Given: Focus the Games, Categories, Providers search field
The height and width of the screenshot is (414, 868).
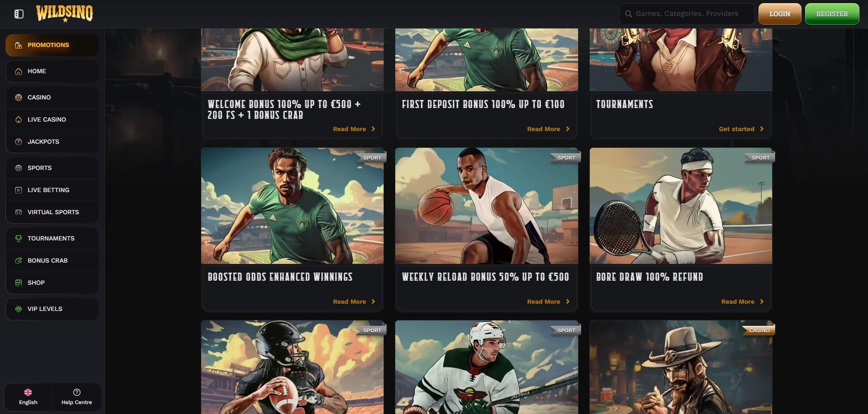Looking at the screenshot, I should 687,14.
